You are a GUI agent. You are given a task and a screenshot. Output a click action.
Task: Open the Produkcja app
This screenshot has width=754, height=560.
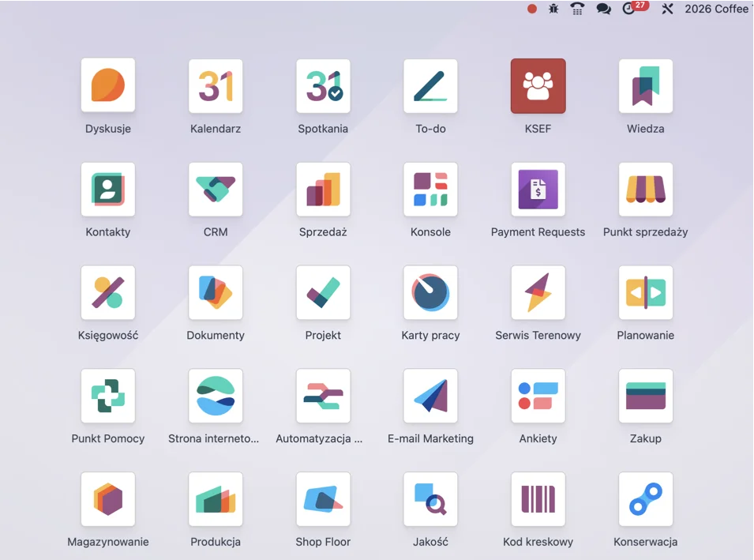216,499
